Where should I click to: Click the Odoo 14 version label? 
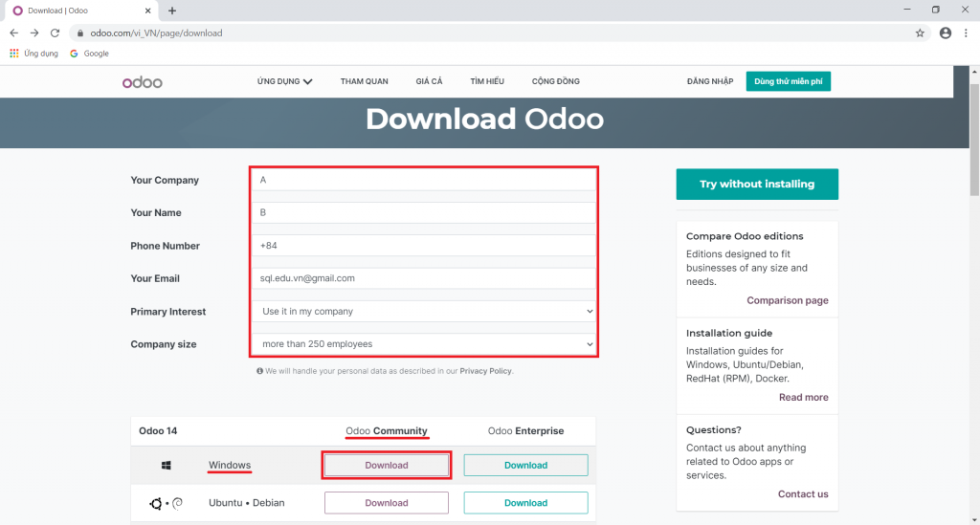click(x=158, y=430)
